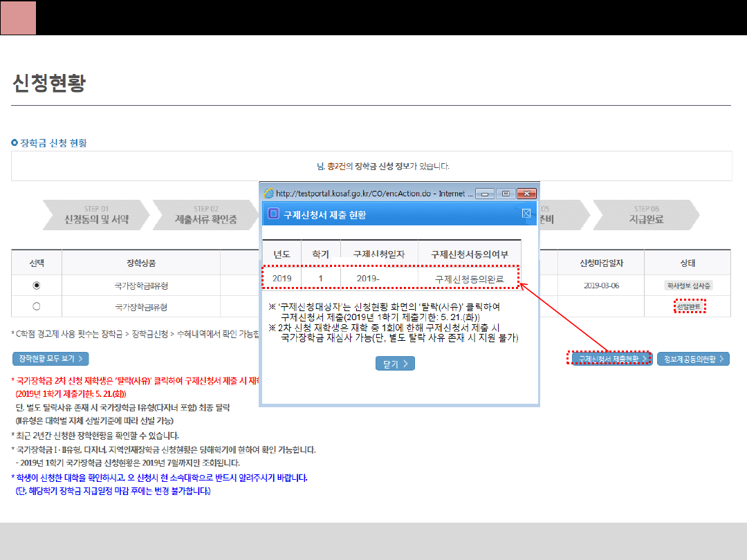Click the pink square in the top-left corner
Image resolution: width=747 pixels, height=560 pixels.
pyautogui.click(x=19, y=18)
